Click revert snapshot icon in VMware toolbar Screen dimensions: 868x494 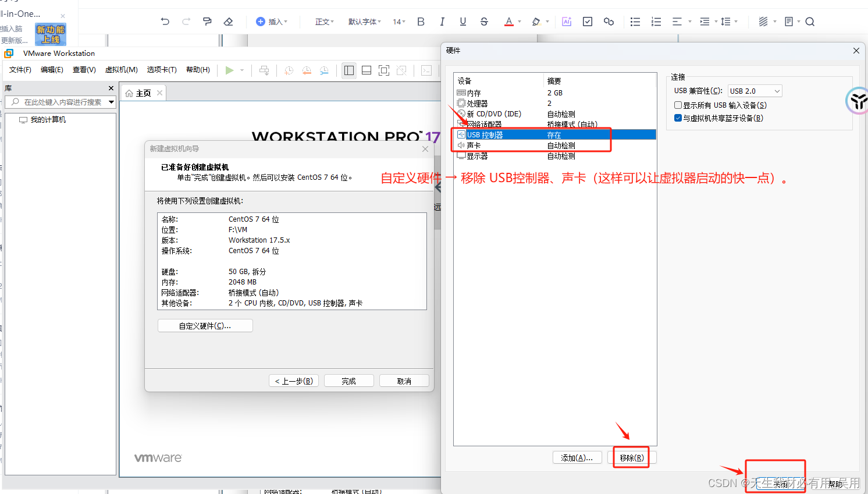click(x=307, y=70)
